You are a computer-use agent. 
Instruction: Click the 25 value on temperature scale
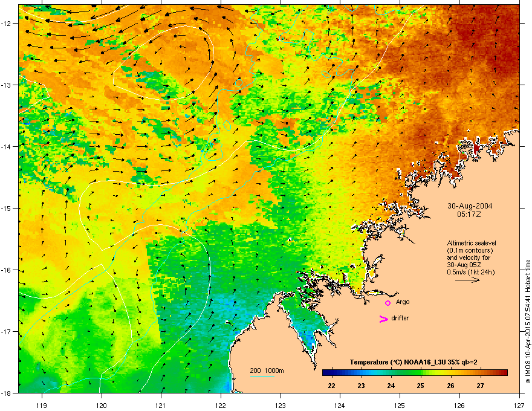[x=420, y=386]
